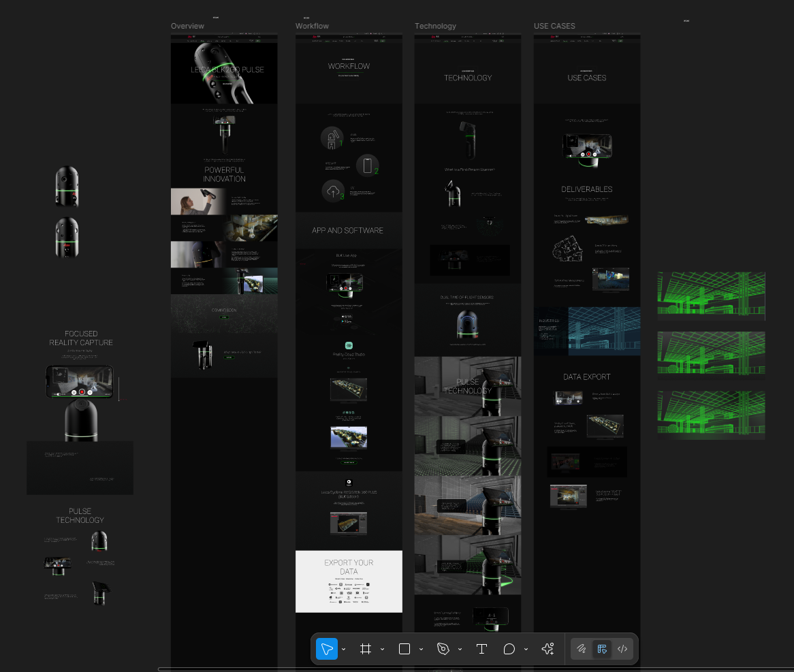794x672 pixels.
Task: Switch to Draw mode
Action: pyautogui.click(x=582, y=649)
